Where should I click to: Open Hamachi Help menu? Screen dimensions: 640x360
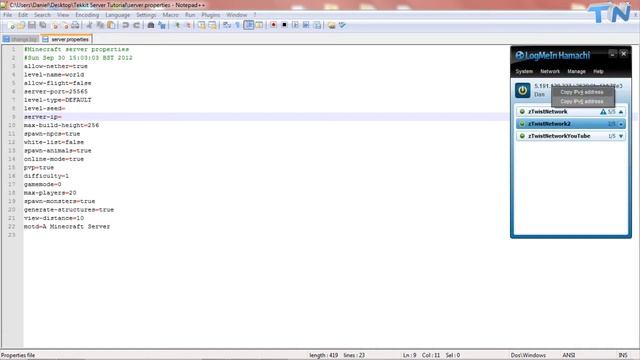pos(598,71)
